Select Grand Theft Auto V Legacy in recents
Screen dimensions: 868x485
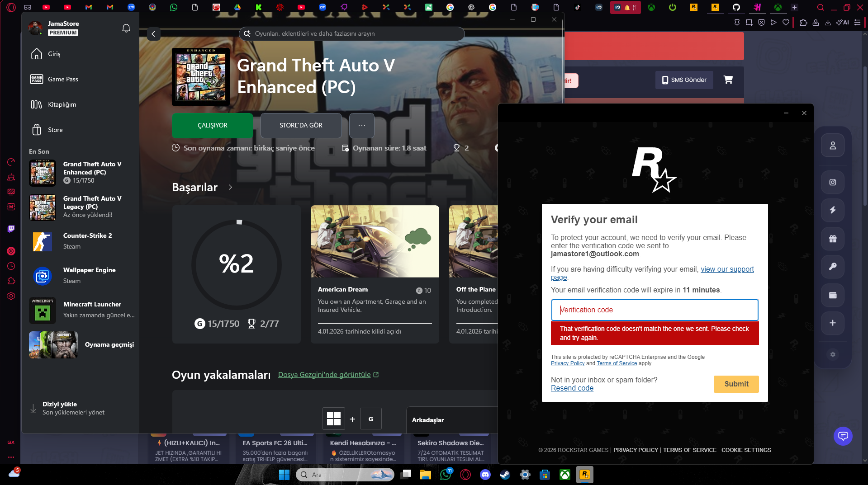(x=80, y=207)
